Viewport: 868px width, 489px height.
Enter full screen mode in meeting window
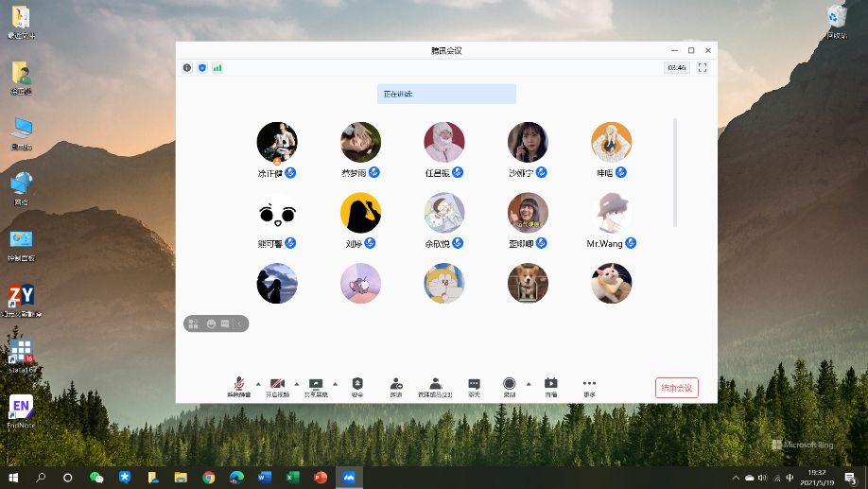pyautogui.click(x=702, y=68)
